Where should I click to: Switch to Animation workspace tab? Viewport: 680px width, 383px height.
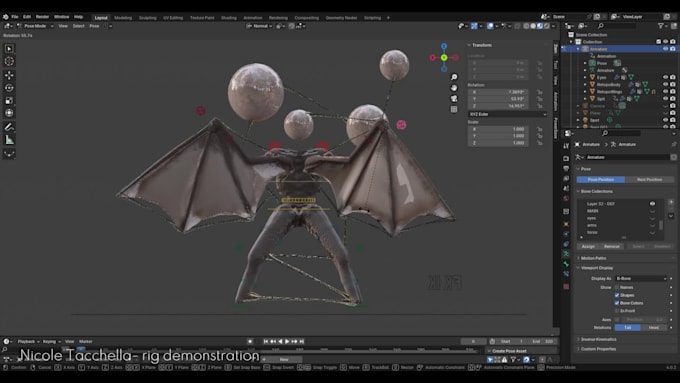(253, 18)
